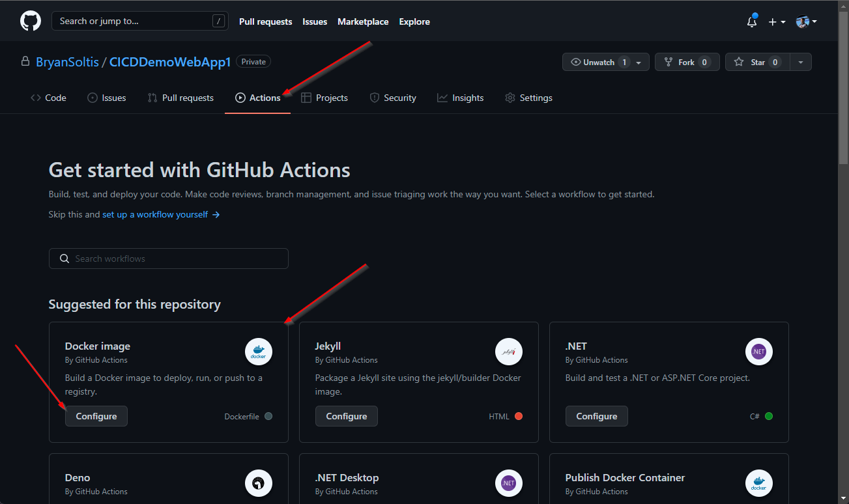The height and width of the screenshot is (504, 849).
Task: Click the Jekyll logo icon
Action: 509,352
